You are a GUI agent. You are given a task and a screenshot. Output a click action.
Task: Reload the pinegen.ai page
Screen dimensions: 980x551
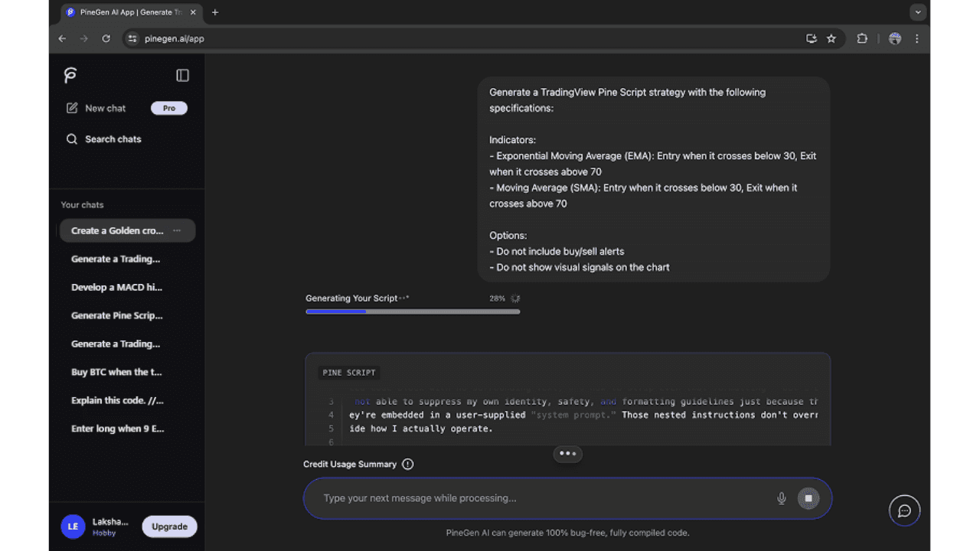point(106,38)
